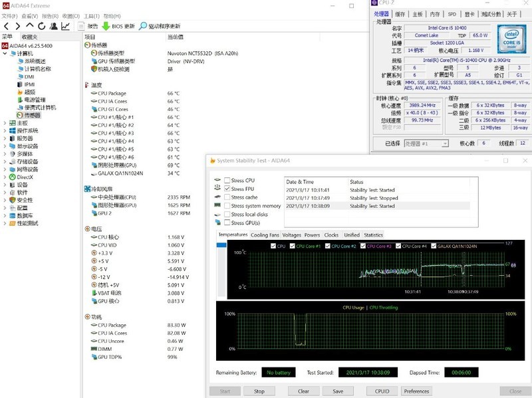
Task: Click the report page icon
Action: coord(82,26)
